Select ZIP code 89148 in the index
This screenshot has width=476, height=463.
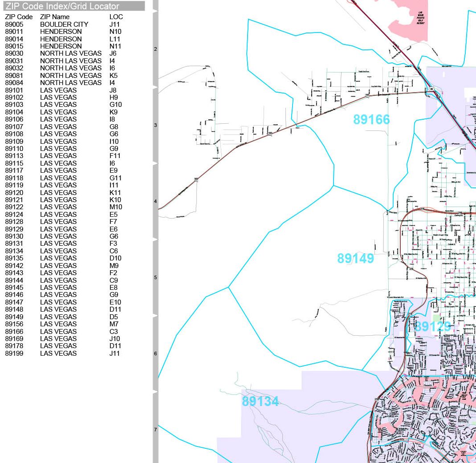(x=14, y=309)
